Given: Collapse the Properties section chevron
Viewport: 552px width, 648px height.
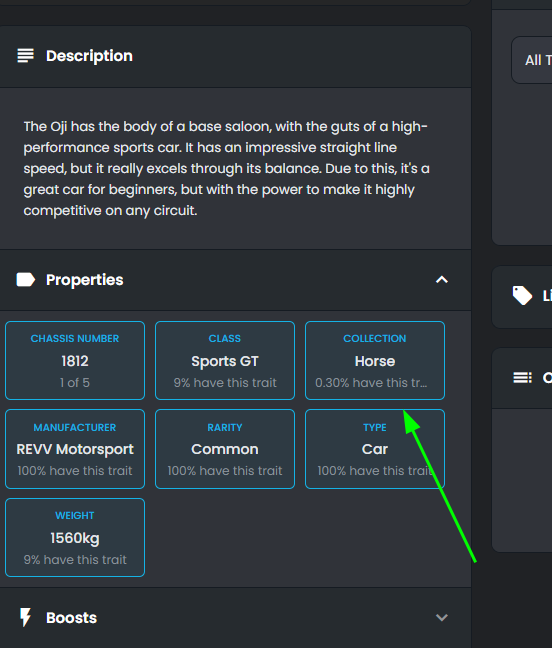Looking at the screenshot, I should 442,280.
